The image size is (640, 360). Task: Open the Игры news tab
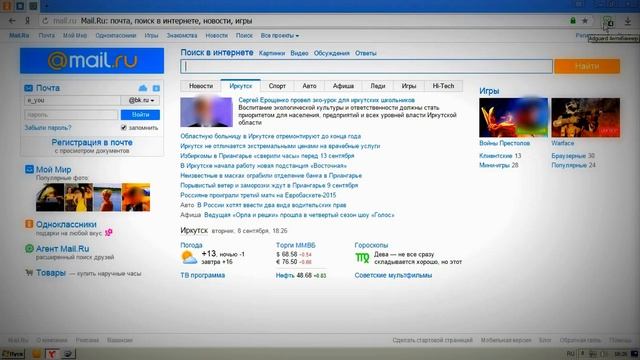[x=409, y=86]
